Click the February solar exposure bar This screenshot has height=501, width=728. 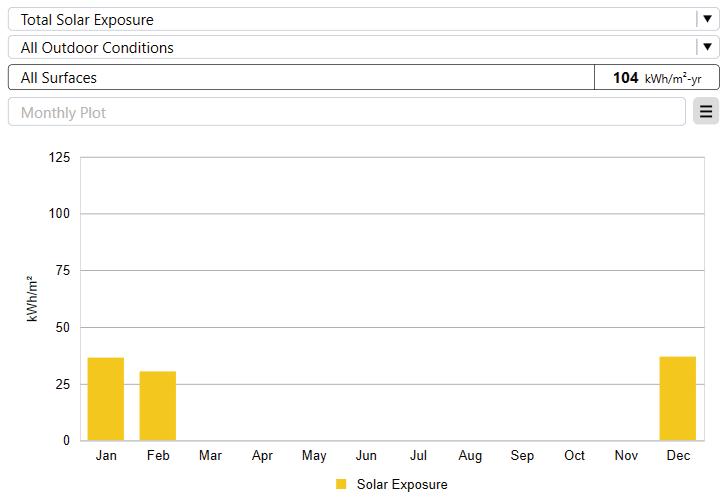[x=158, y=405]
